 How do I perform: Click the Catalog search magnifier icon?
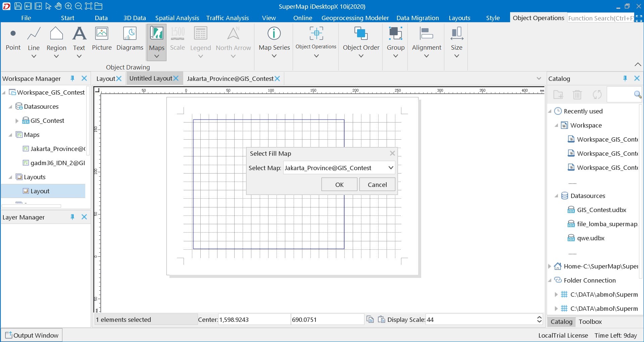(x=638, y=95)
